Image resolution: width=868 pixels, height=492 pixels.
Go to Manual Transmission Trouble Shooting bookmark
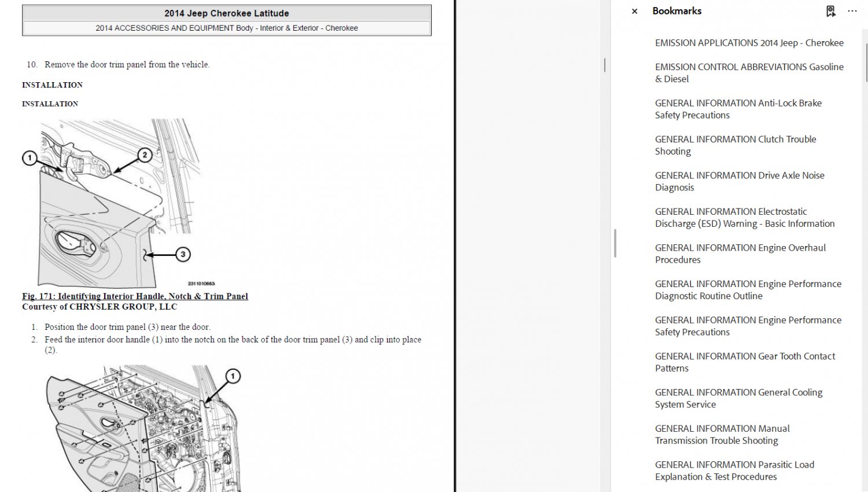click(x=722, y=435)
